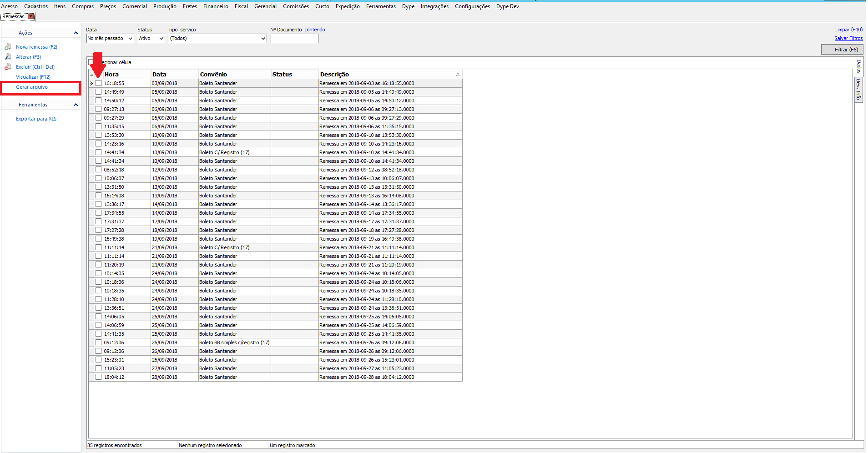
Task: Open the Configurações menu
Action: pyautogui.click(x=472, y=6)
